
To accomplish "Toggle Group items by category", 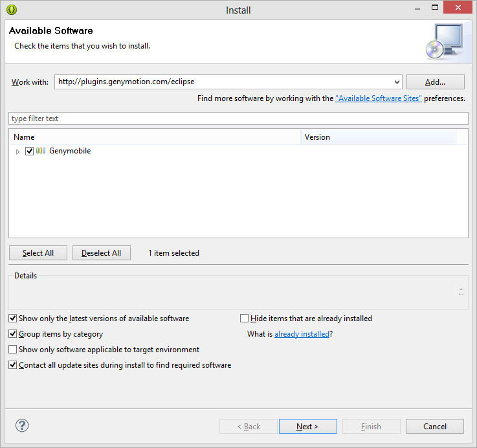I will 12,334.
